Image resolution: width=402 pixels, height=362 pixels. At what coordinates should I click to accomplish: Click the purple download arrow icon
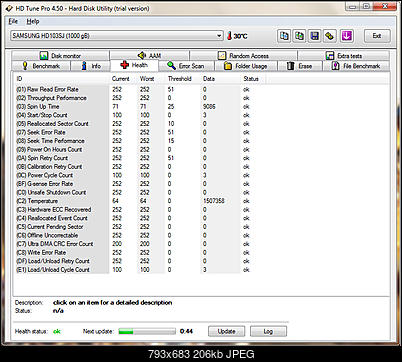[x=347, y=36]
